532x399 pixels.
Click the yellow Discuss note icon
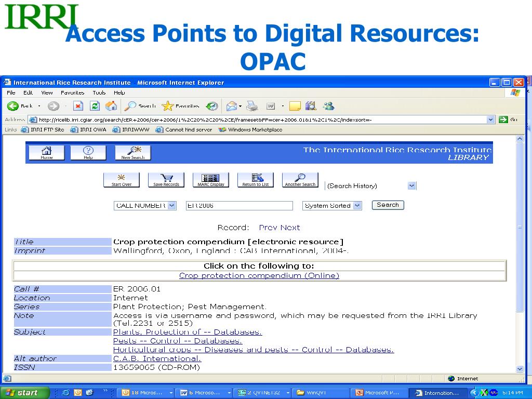coord(295,106)
